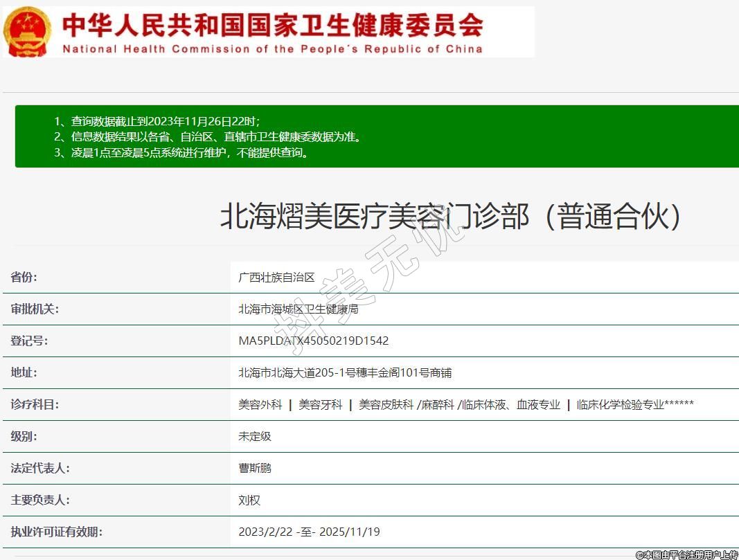Image resolution: width=739 pixels, height=560 pixels.
Task: Select the 省份 row label
Action: [24, 278]
